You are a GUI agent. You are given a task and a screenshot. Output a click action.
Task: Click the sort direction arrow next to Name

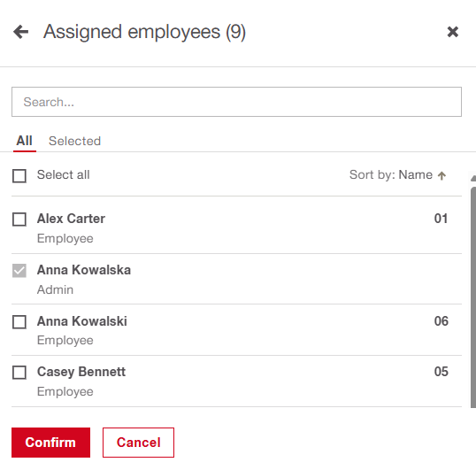(441, 175)
